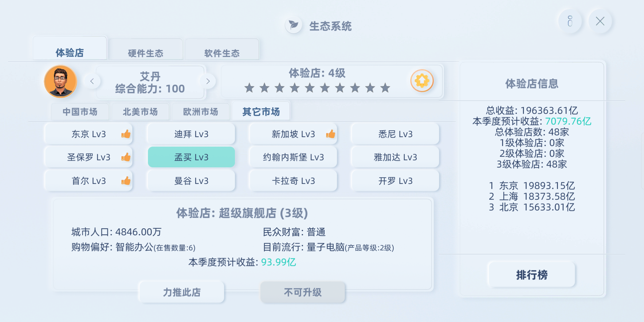Select the 悉尼 Lv3 store
The height and width of the screenshot is (322, 644).
[x=395, y=134]
